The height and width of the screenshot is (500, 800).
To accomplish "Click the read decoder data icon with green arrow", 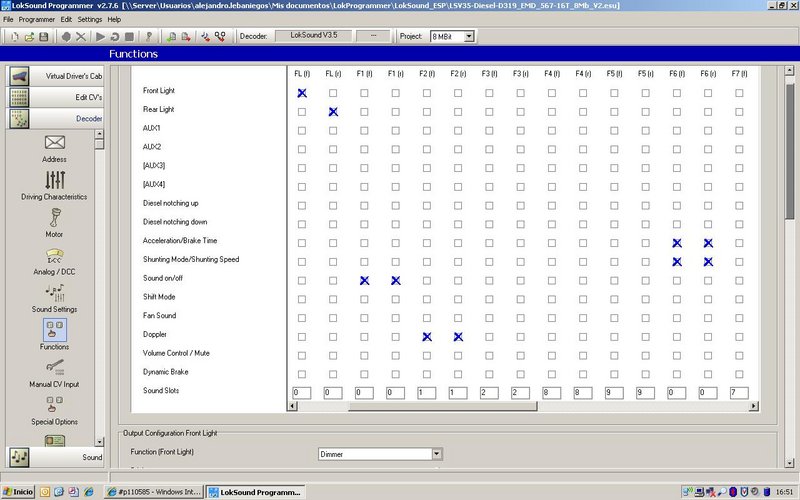I will click(x=171, y=37).
